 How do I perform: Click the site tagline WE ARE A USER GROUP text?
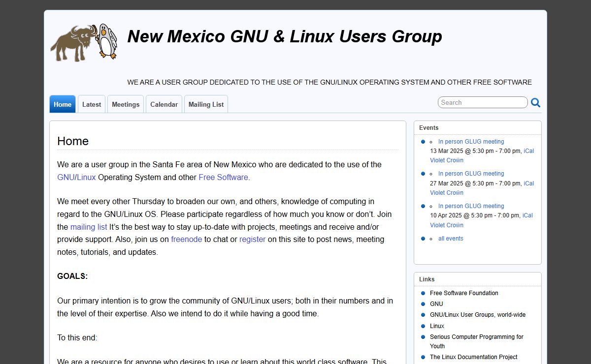329,82
